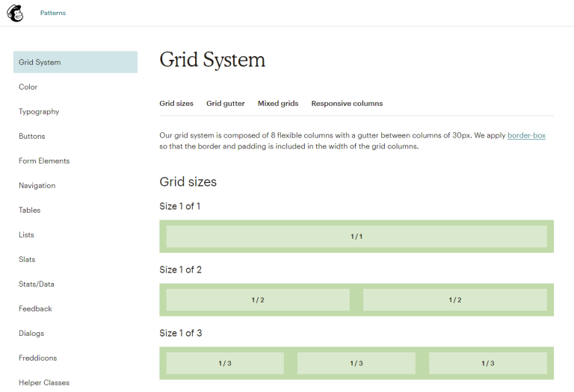The image size is (574, 392).
Task: Open Helper Classes in the sidebar
Action: point(44,382)
